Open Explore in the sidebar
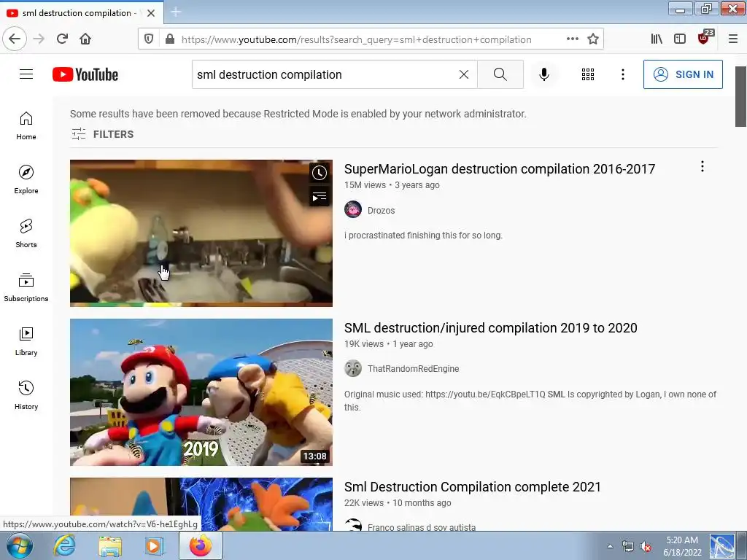Viewport: 747px width, 560px height. tap(26, 179)
